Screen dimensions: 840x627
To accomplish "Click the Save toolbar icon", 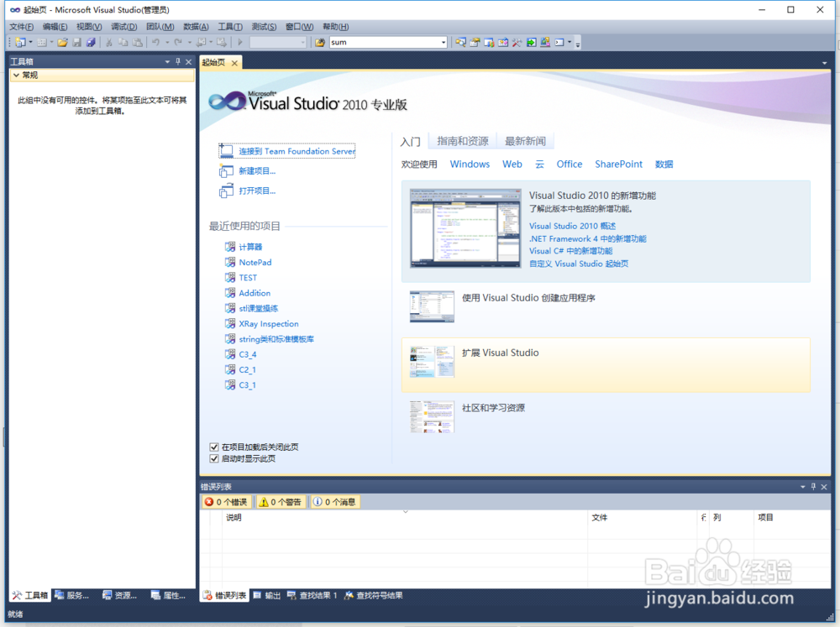I will click(x=77, y=42).
